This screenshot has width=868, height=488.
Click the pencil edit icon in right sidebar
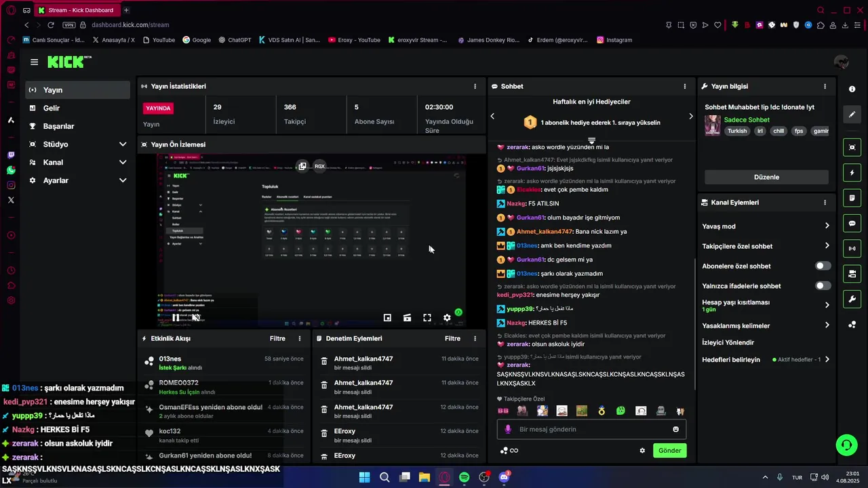coord(852,115)
